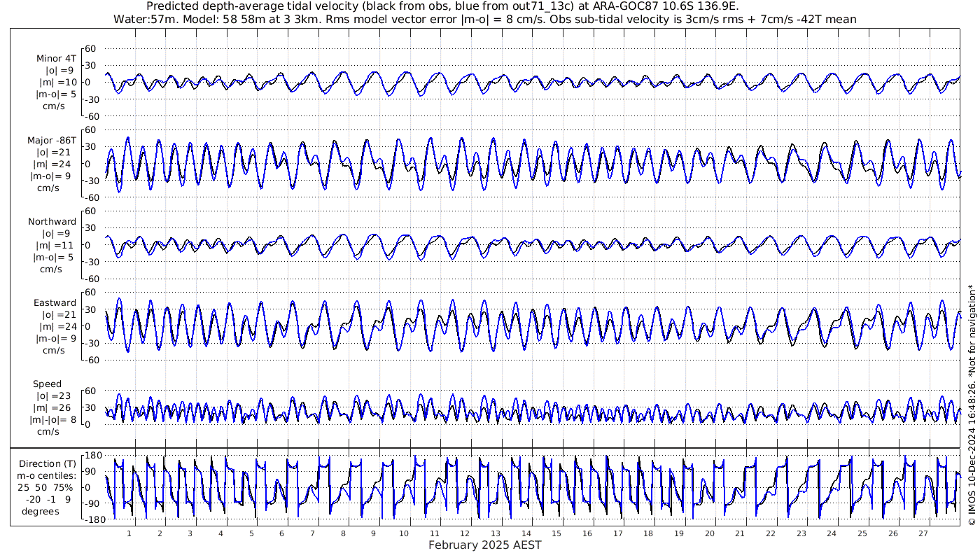
Task: Select '|m-o|= 5' beside the Northward plot
Action: 55,257
